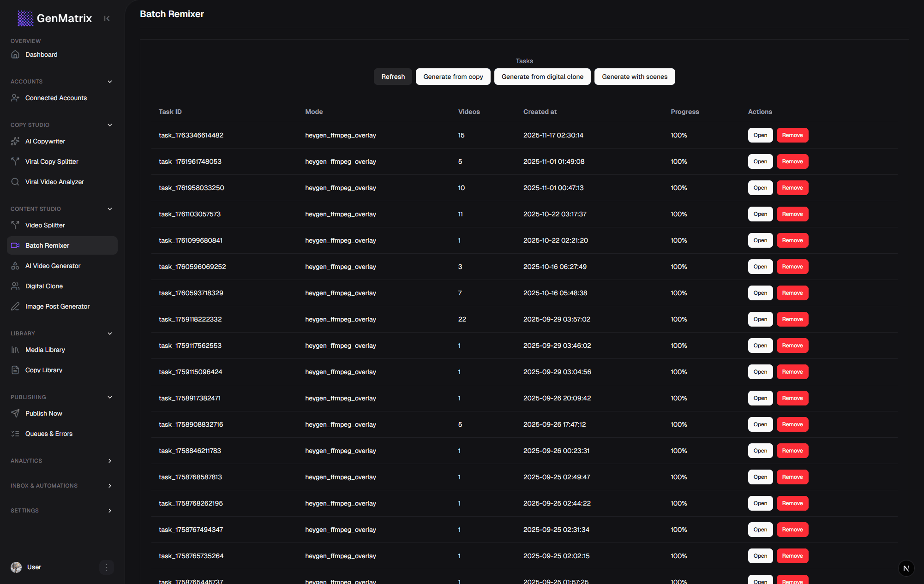Open the Image Post Generator

coord(57,306)
